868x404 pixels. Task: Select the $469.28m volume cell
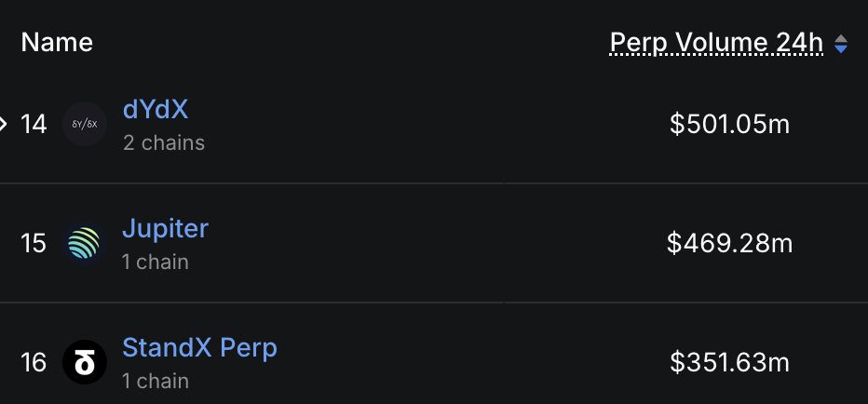coord(729,244)
